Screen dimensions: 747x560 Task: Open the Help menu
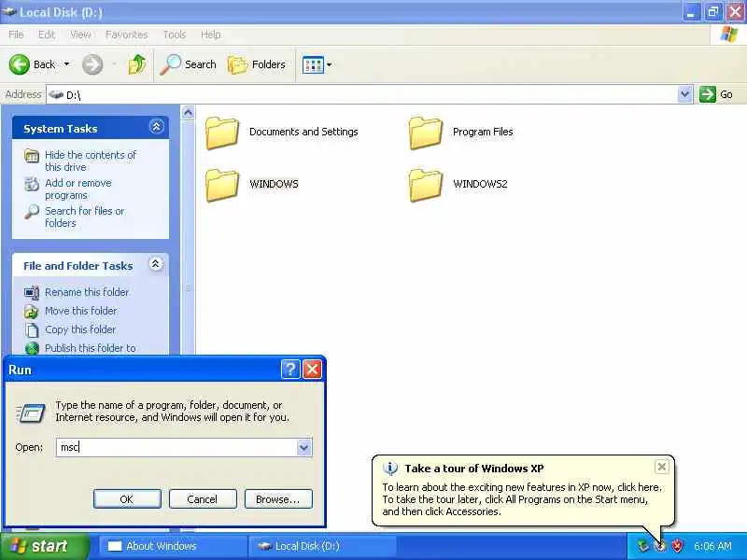pos(211,35)
